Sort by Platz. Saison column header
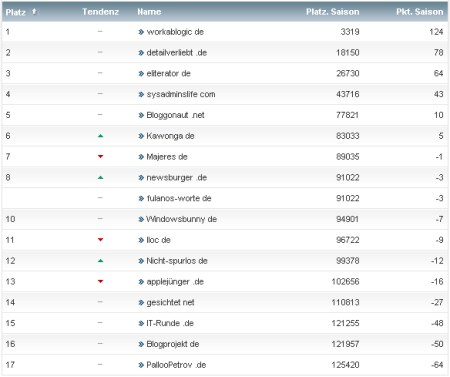Image resolution: width=450 pixels, height=377 pixels. 333,12
